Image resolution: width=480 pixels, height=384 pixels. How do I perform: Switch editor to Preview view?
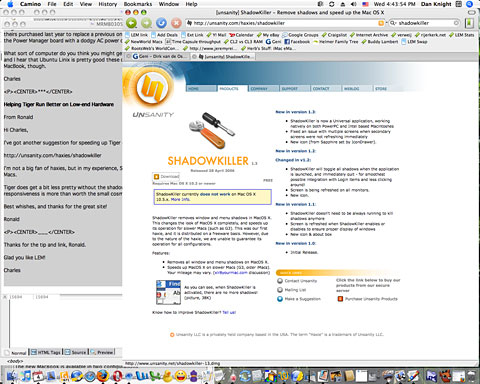pyautogui.click(x=102, y=352)
